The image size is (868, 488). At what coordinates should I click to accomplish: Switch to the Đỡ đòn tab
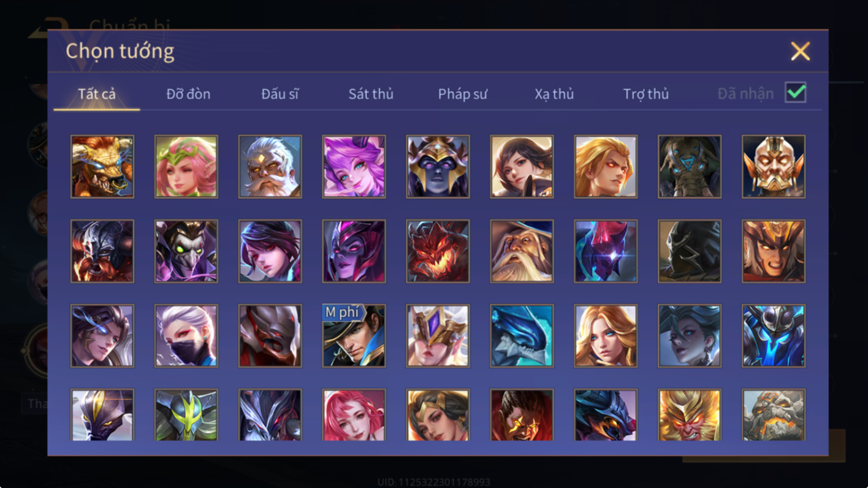[x=188, y=94]
